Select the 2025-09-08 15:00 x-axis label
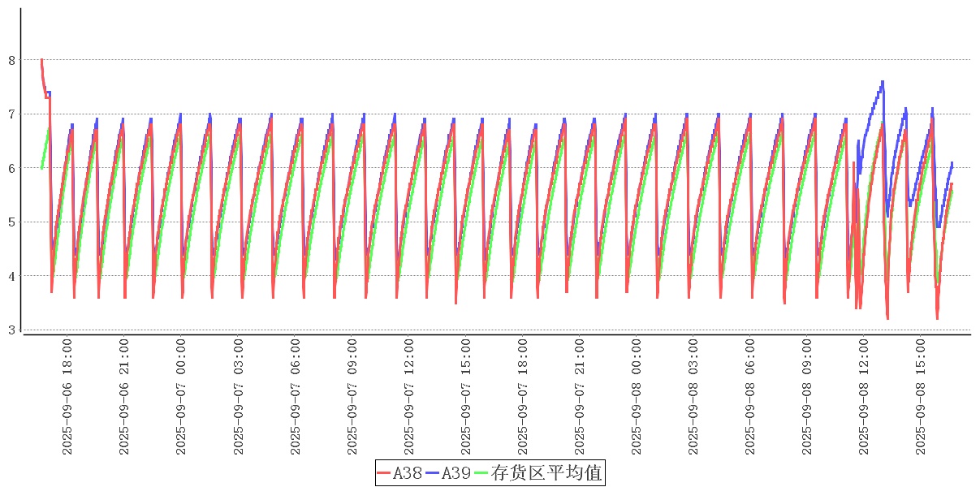 tap(920, 397)
